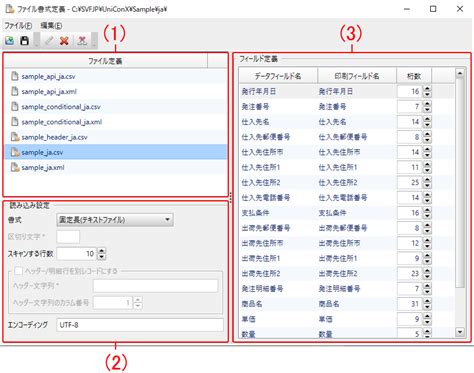Increase スキャンする行数 with up arrow
The width and height of the screenshot is (474, 373).
pos(102,251)
